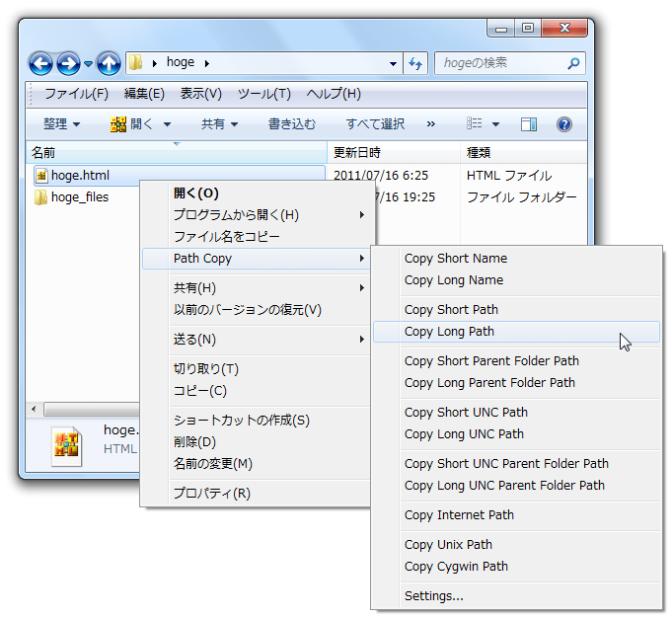Open the 編集(E) menu
This screenshot has height=618, width=672.
click(144, 94)
